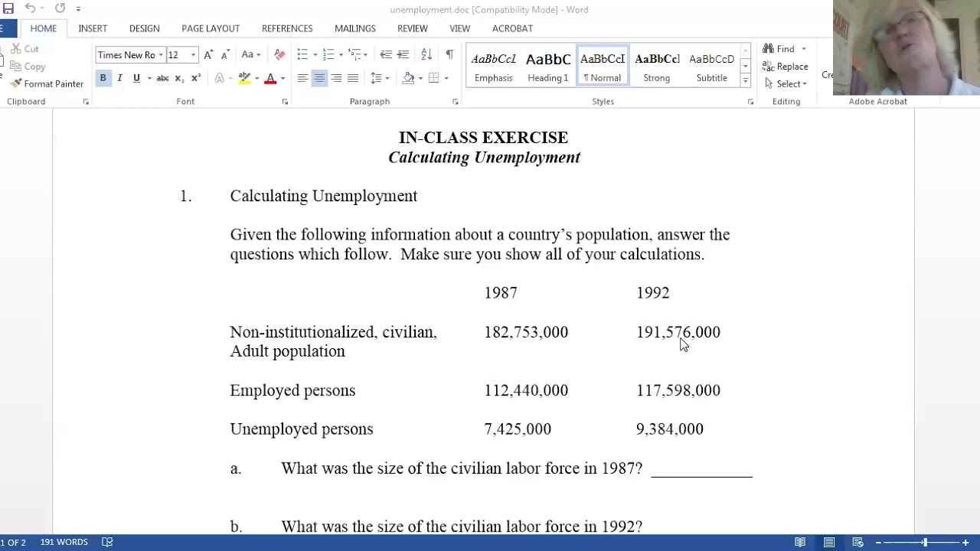Switch to Web Layout view in status bar

tap(858, 543)
